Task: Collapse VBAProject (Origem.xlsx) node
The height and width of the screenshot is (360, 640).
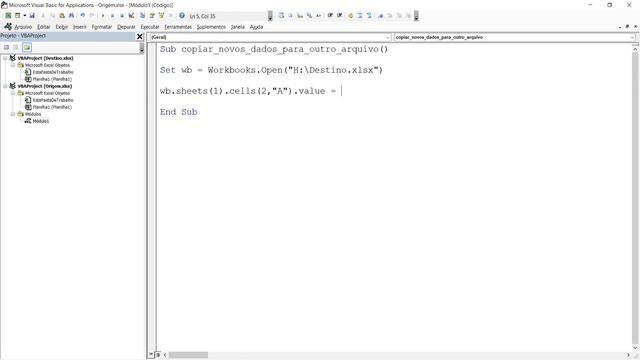Action: point(5,86)
